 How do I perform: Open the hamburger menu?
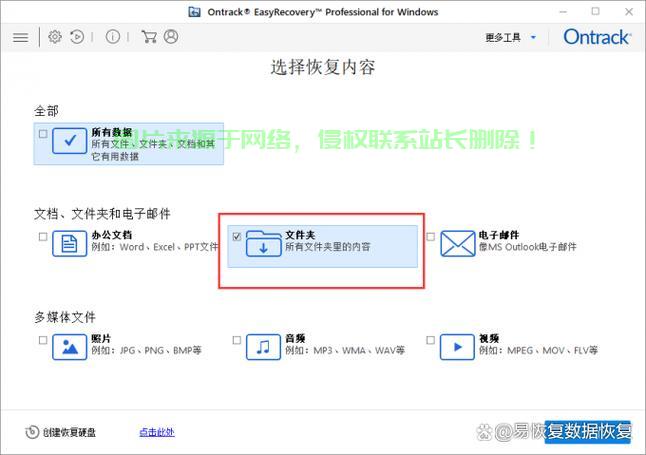21,38
